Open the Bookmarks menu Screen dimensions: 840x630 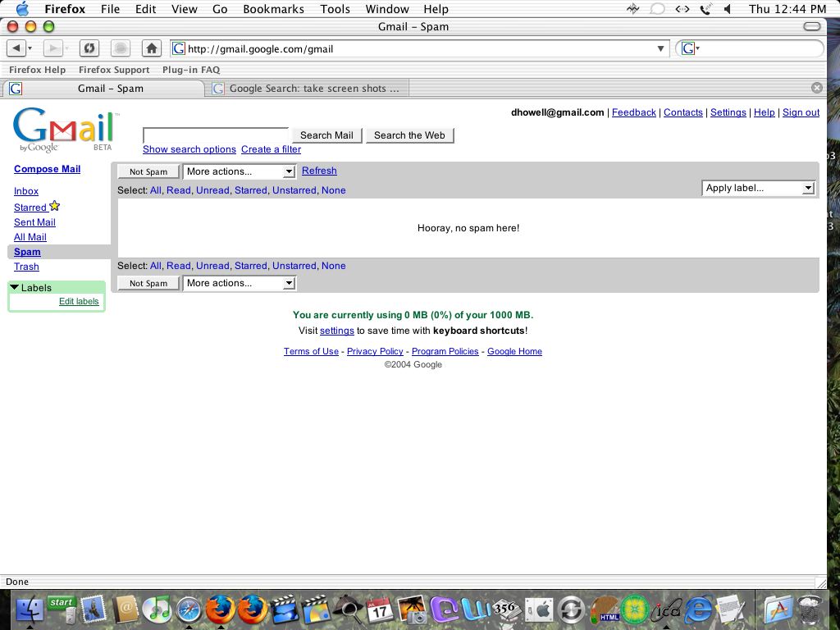273,9
